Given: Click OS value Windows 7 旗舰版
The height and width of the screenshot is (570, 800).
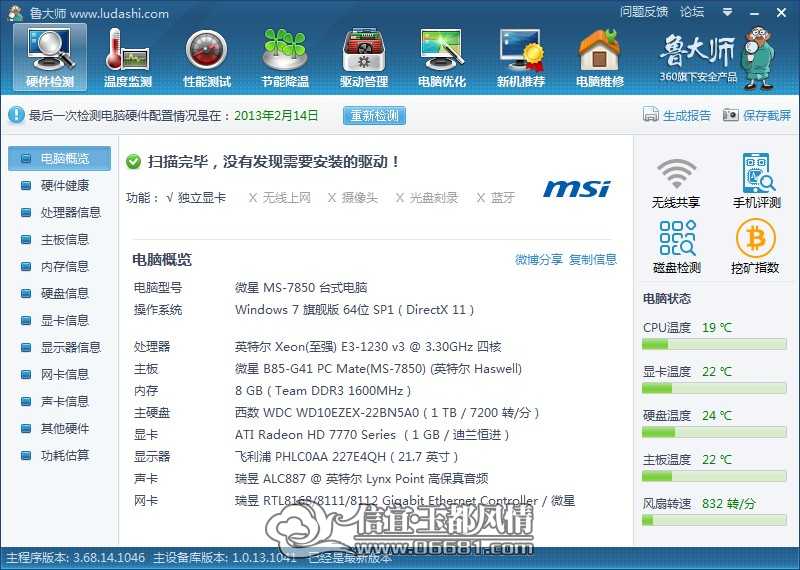Looking at the screenshot, I should click(x=354, y=310).
